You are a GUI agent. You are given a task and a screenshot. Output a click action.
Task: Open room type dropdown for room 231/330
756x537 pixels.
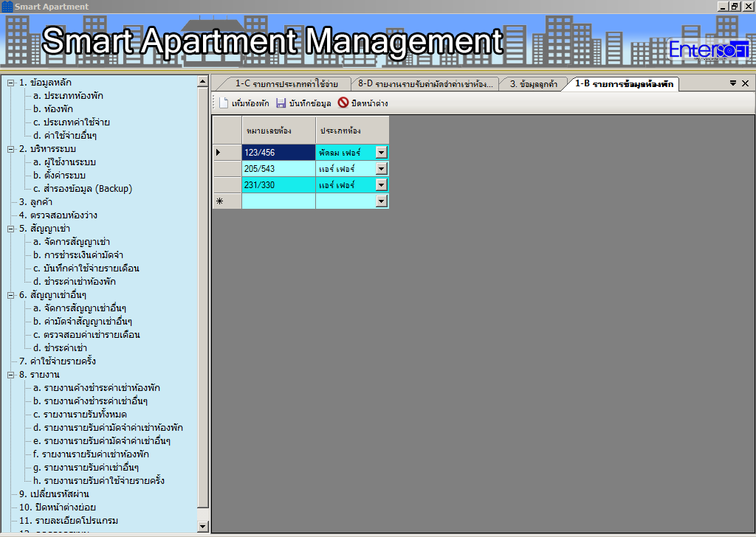[x=382, y=185]
